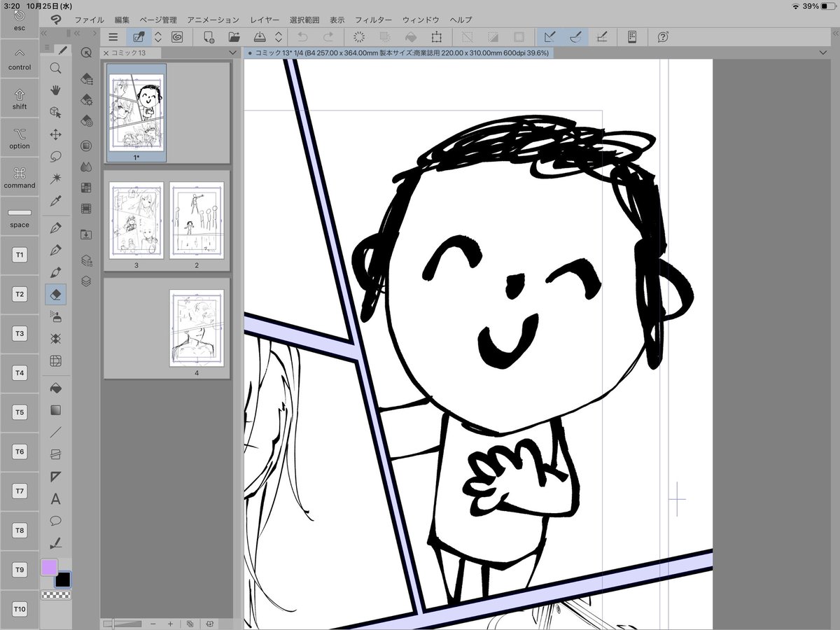Screen dimensions: 840x630
Task: Select the Eyedropper tool
Action: pos(55,202)
